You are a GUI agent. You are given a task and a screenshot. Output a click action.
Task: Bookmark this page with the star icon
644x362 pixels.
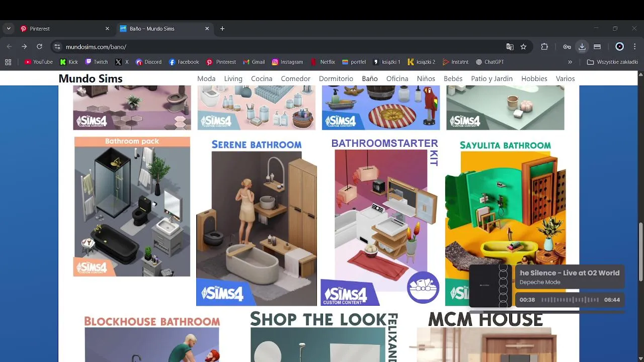coord(523,47)
